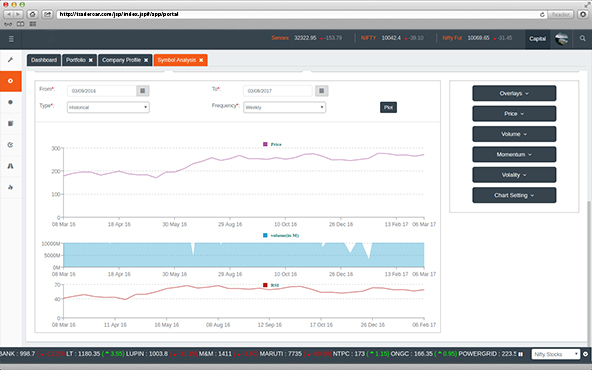Expand the Overlays dropdown button
Image resolution: width=592 pixels, height=370 pixels.
point(514,93)
